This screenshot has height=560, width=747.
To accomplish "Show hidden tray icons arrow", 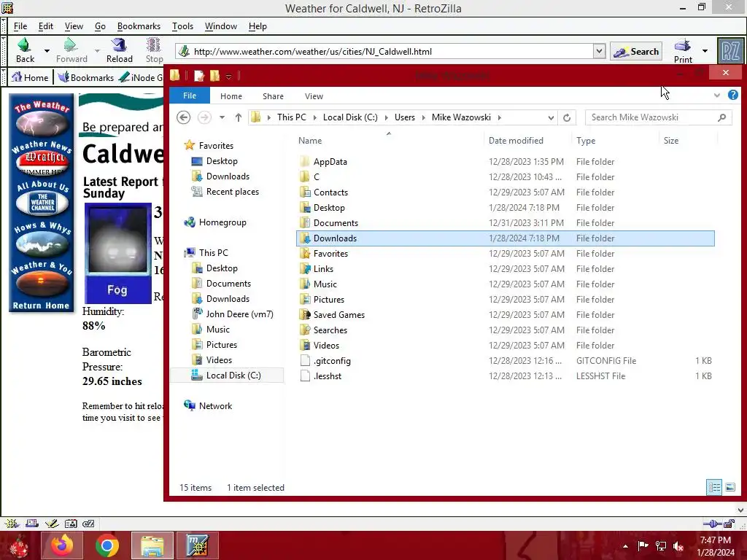I will pyautogui.click(x=625, y=546).
